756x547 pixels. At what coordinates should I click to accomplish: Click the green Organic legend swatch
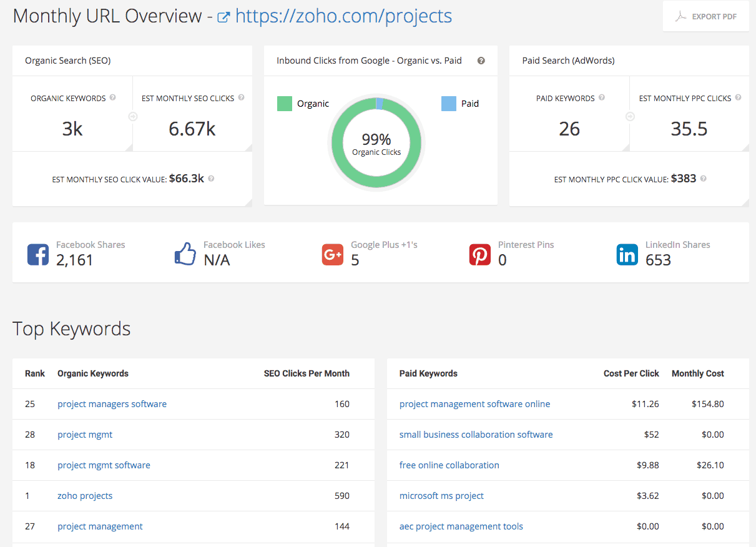[285, 104]
